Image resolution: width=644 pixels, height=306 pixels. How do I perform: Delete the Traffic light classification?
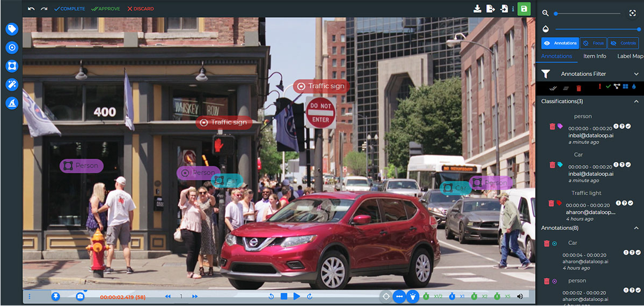(x=551, y=203)
